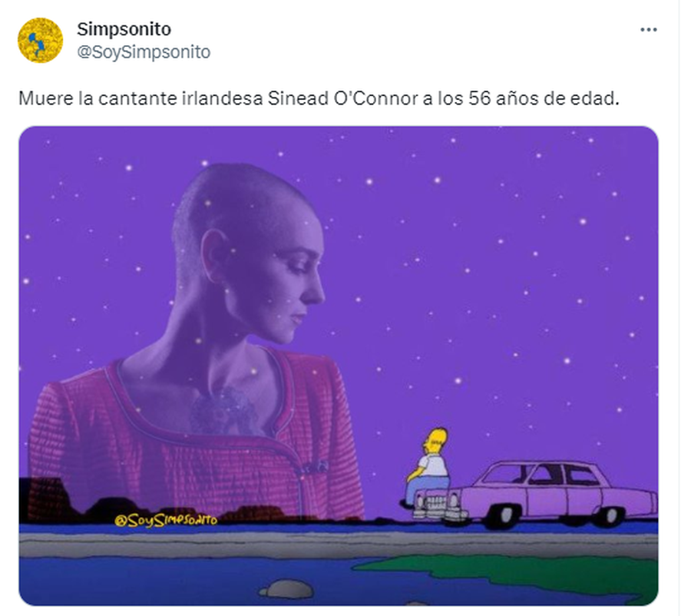Image resolution: width=681 pixels, height=616 pixels.
Task: Click Homer sitting on the car hood
Action: pyautogui.click(x=428, y=468)
